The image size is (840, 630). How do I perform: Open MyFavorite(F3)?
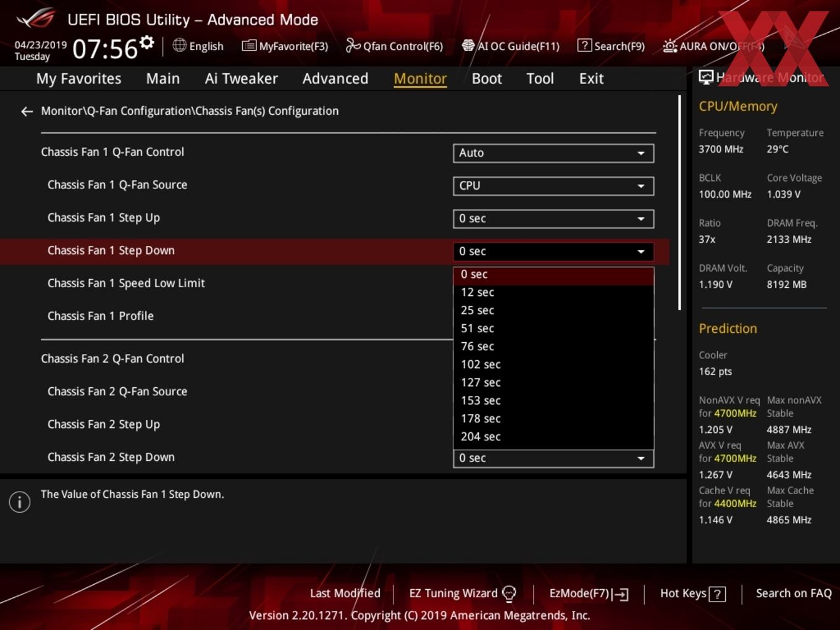[285, 46]
